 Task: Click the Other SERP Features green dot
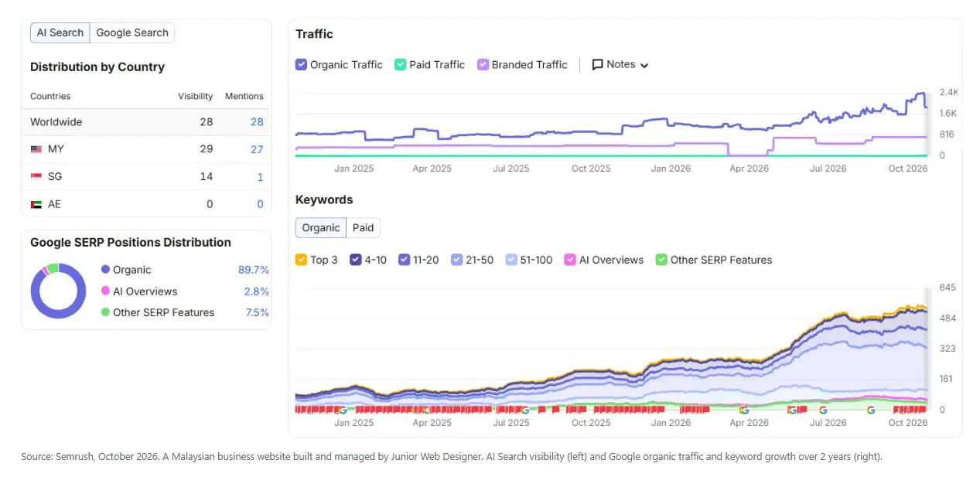click(x=105, y=312)
